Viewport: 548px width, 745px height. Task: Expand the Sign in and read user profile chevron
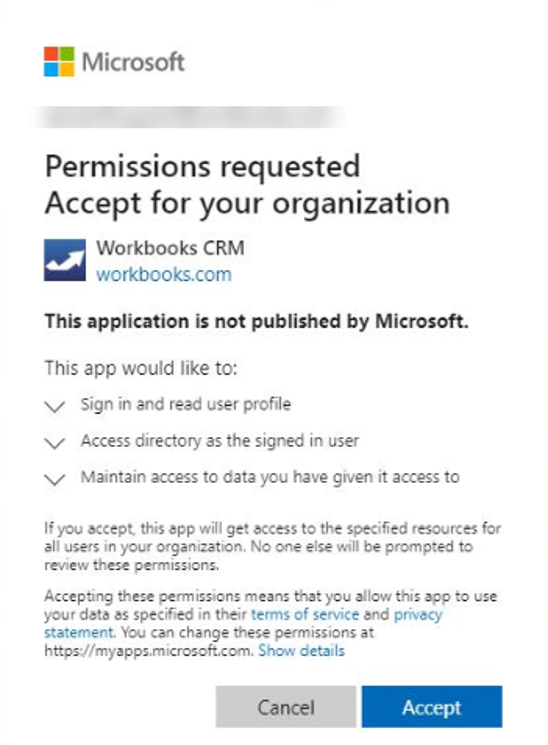(55, 406)
